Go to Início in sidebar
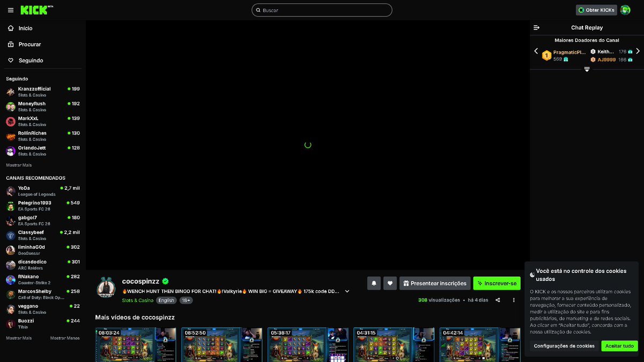Viewport: 644px width, 362px height. (43, 28)
